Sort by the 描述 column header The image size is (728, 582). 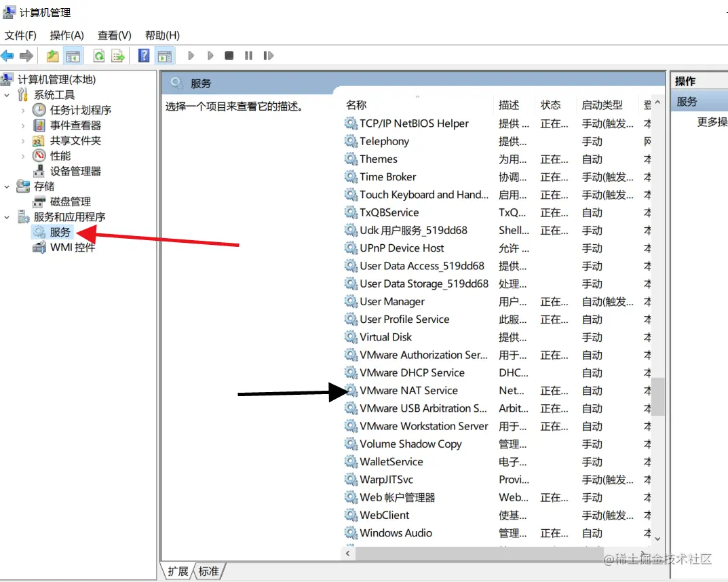pyautogui.click(x=514, y=105)
